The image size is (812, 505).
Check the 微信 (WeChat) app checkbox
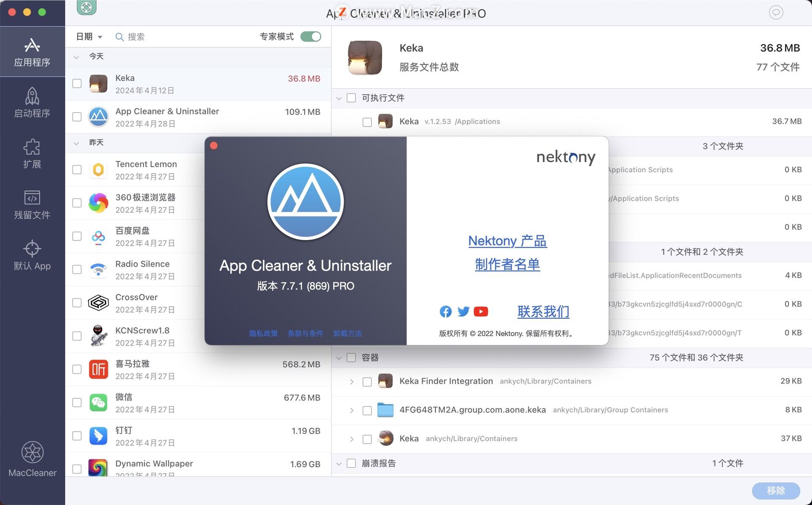tap(77, 403)
